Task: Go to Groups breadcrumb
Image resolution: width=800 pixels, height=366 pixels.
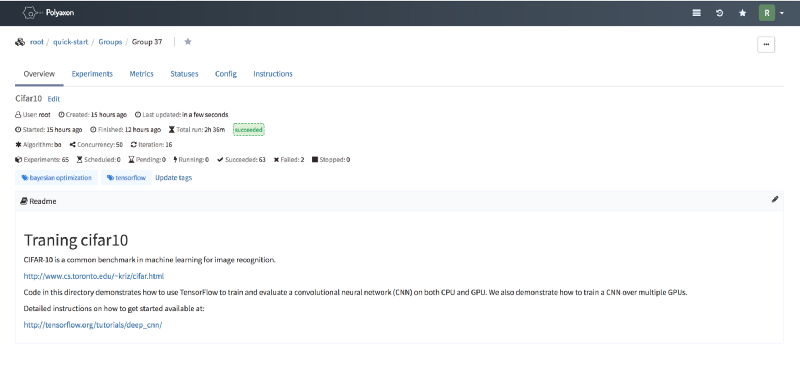Action: (x=110, y=42)
